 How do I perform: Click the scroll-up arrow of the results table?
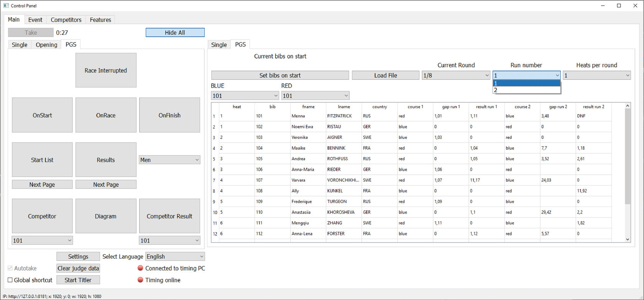coord(628,105)
